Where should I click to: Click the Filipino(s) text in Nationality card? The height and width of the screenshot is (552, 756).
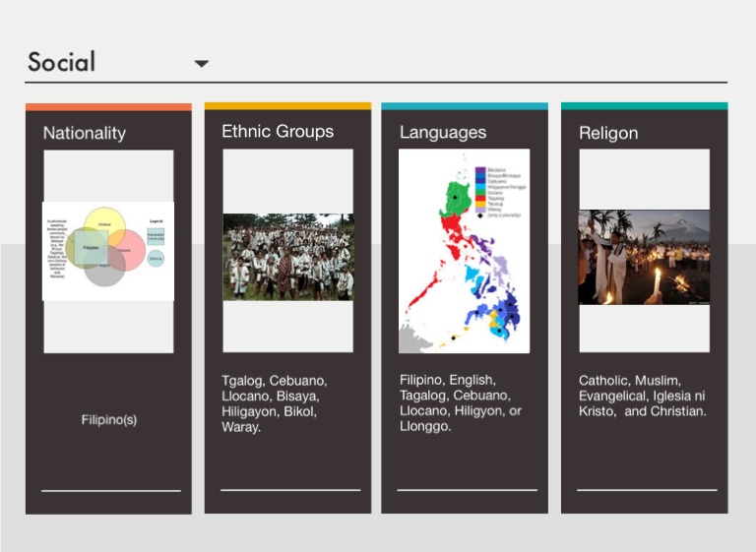[108, 419]
